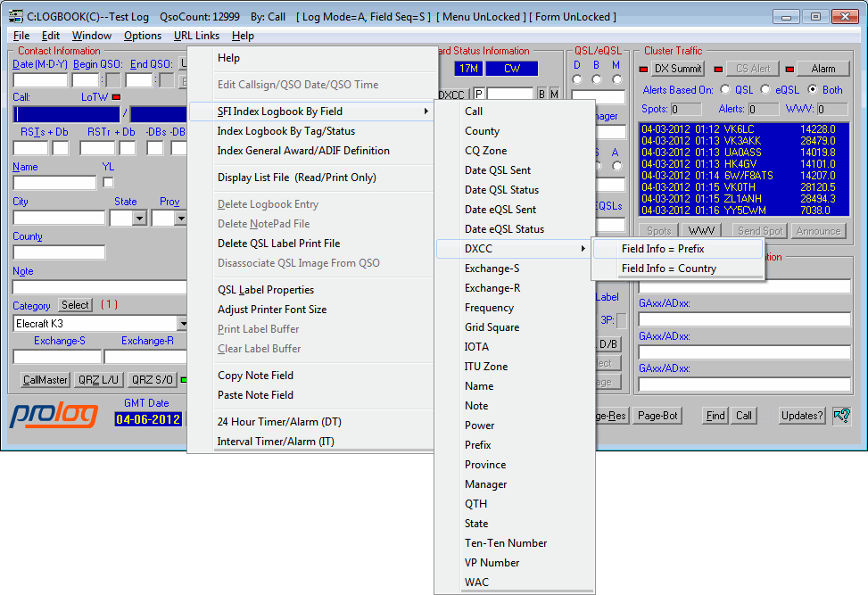Open the State dropdown
The width and height of the screenshot is (868, 595).
pos(139,218)
